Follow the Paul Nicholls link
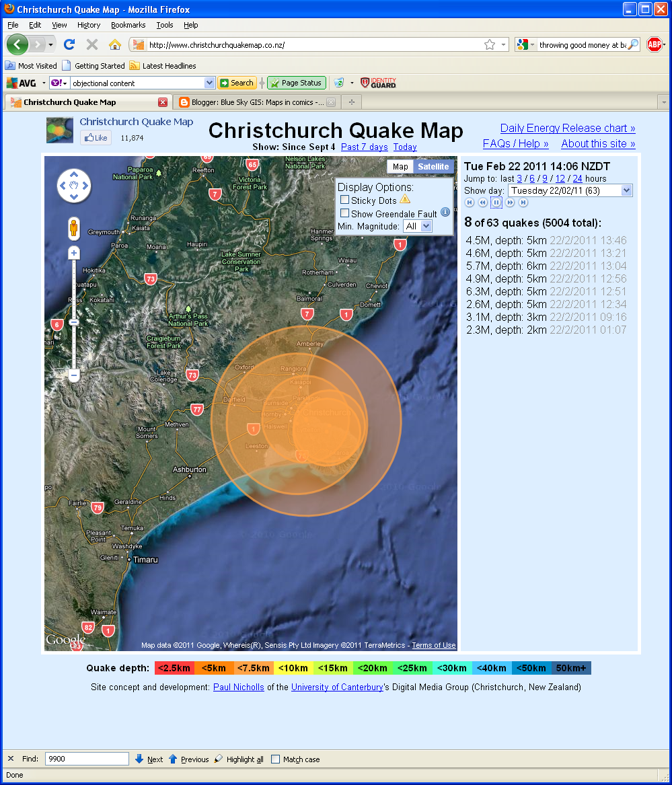Viewport: 672px width, 785px height. click(238, 687)
